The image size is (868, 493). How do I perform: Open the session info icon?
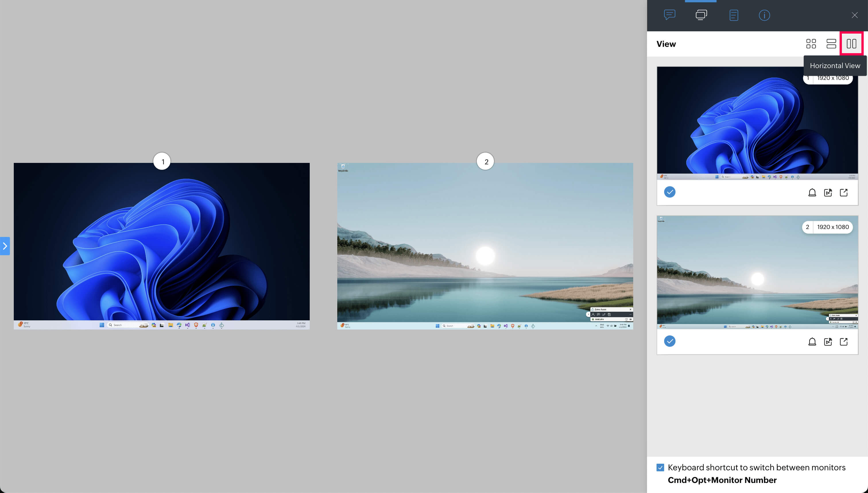[764, 15]
